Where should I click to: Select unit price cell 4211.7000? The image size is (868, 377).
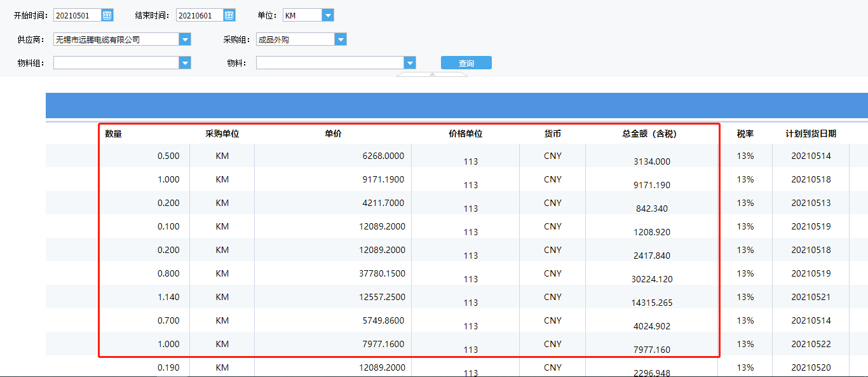(x=383, y=203)
